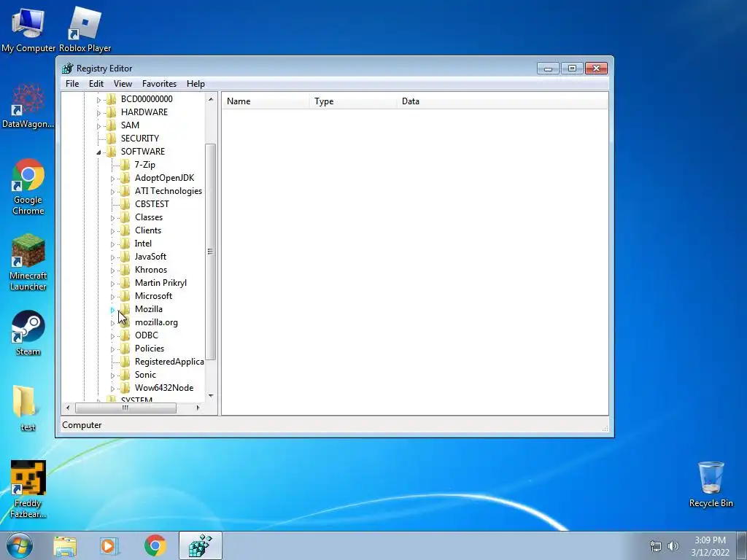Select the CBSTEST folder icon

125,204
